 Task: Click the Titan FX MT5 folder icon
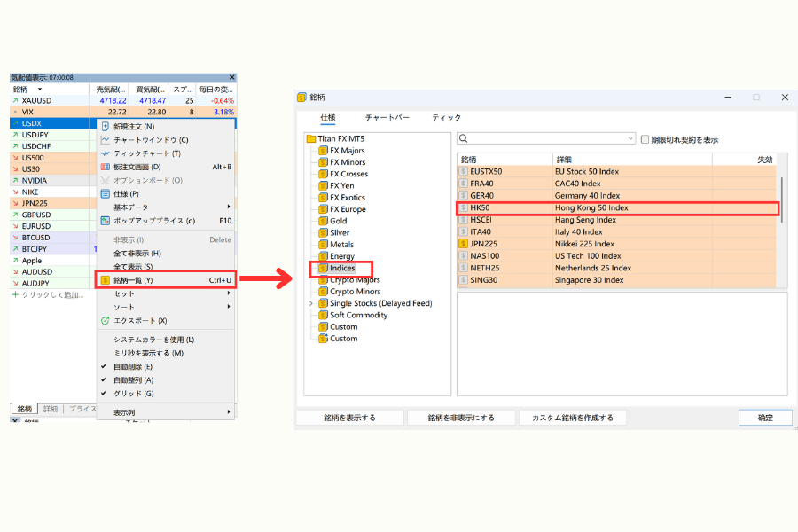tap(310, 138)
